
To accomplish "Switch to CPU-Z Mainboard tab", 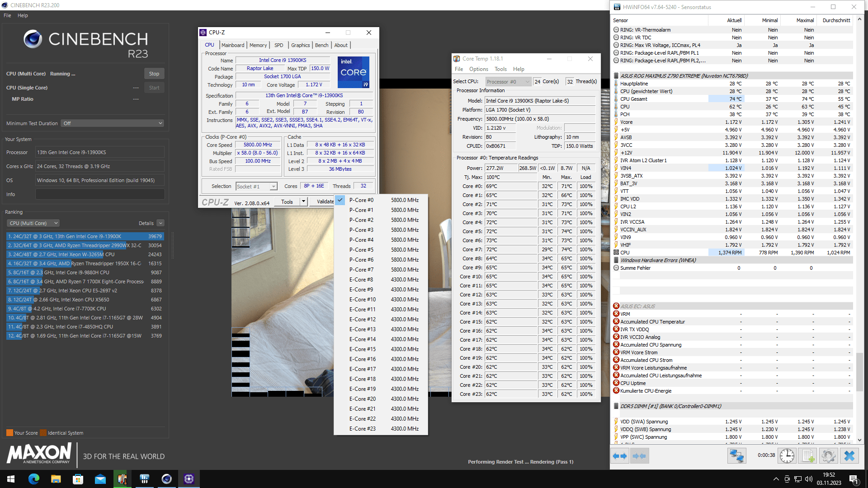I will [x=233, y=45].
